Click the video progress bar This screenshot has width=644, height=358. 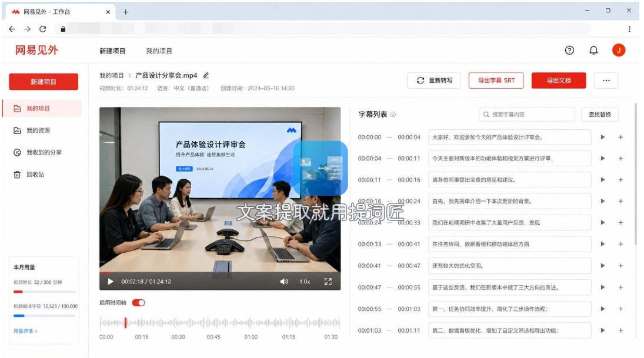coord(220,272)
